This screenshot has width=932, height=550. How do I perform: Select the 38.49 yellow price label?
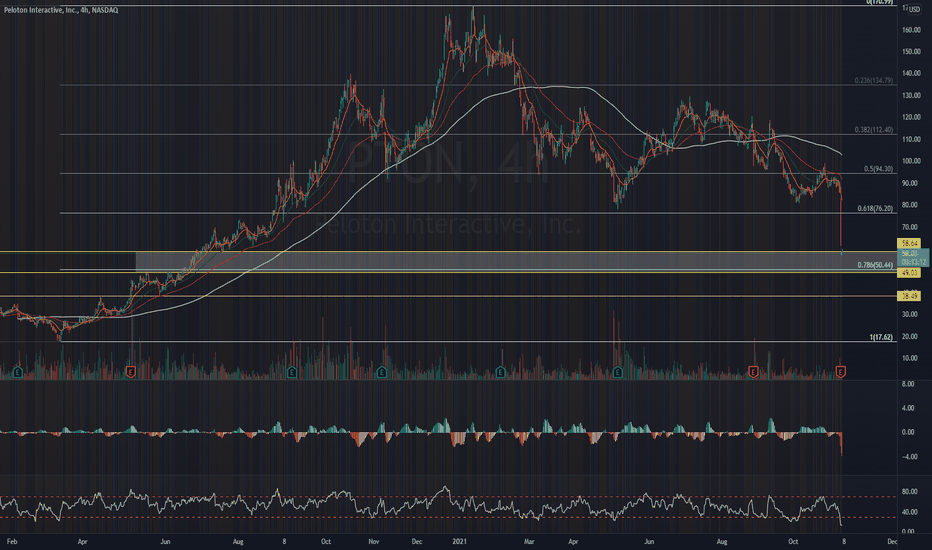[x=908, y=296]
